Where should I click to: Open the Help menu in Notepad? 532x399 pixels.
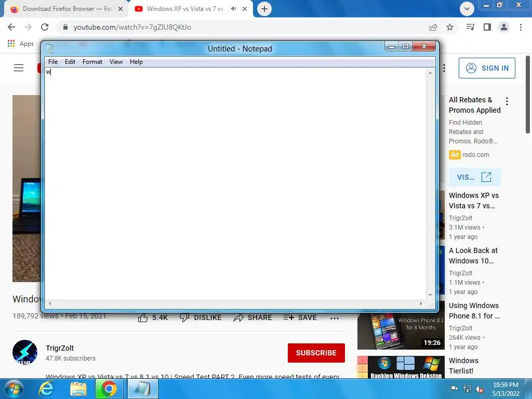136,62
